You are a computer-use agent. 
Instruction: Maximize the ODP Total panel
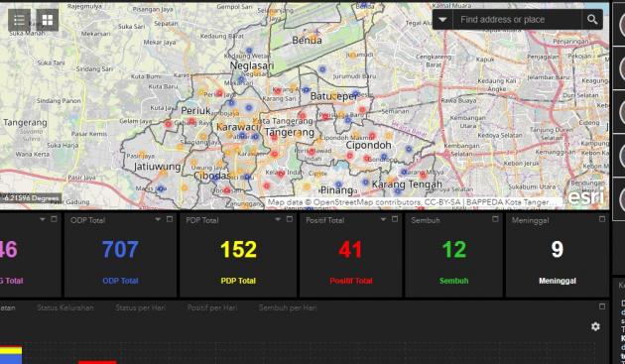[170, 219]
